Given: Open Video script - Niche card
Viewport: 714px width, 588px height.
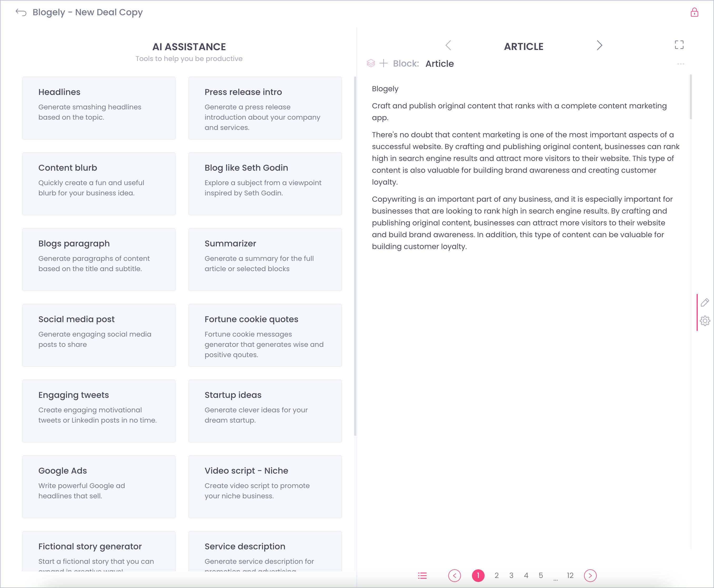Looking at the screenshot, I should tap(265, 487).
